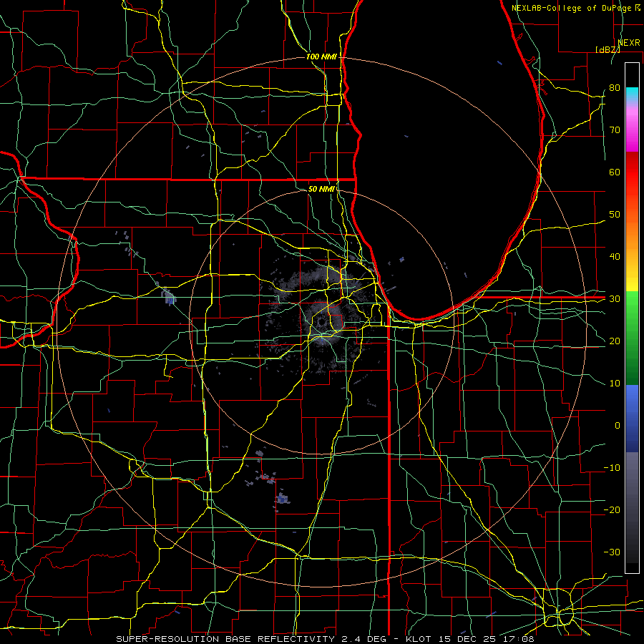This screenshot has height=644, width=644.
Task: Click the 70 tick label on dBZ scale
Action: click(615, 130)
